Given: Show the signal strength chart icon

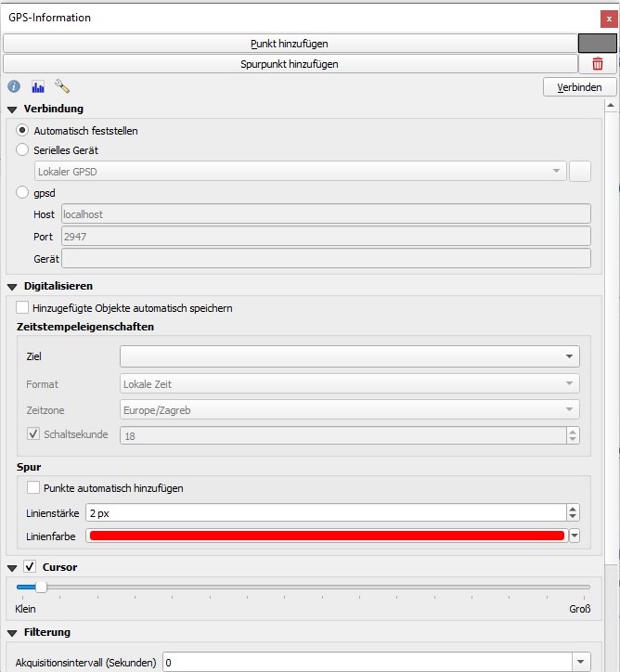Looking at the screenshot, I should pos(38,86).
